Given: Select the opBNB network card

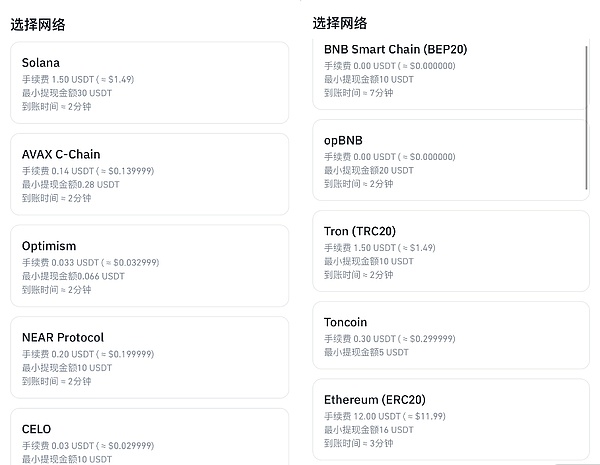Looking at the screenshot, I should coord(448,160).
